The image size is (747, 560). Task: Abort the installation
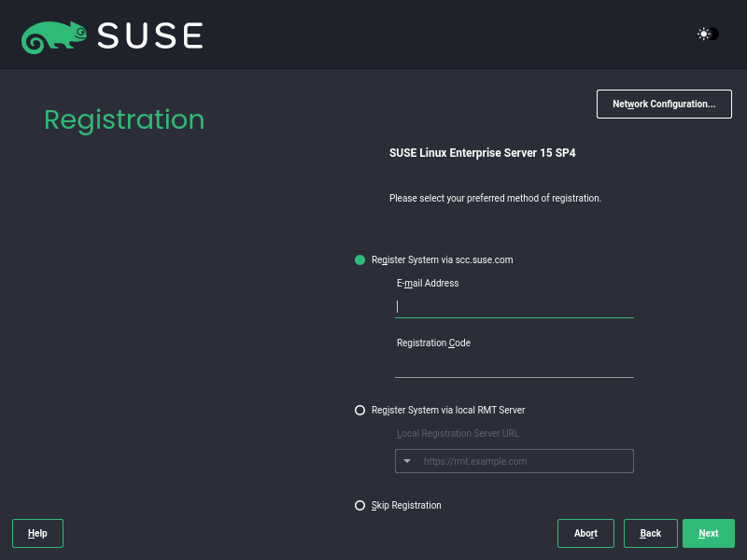tap(585, 533)
